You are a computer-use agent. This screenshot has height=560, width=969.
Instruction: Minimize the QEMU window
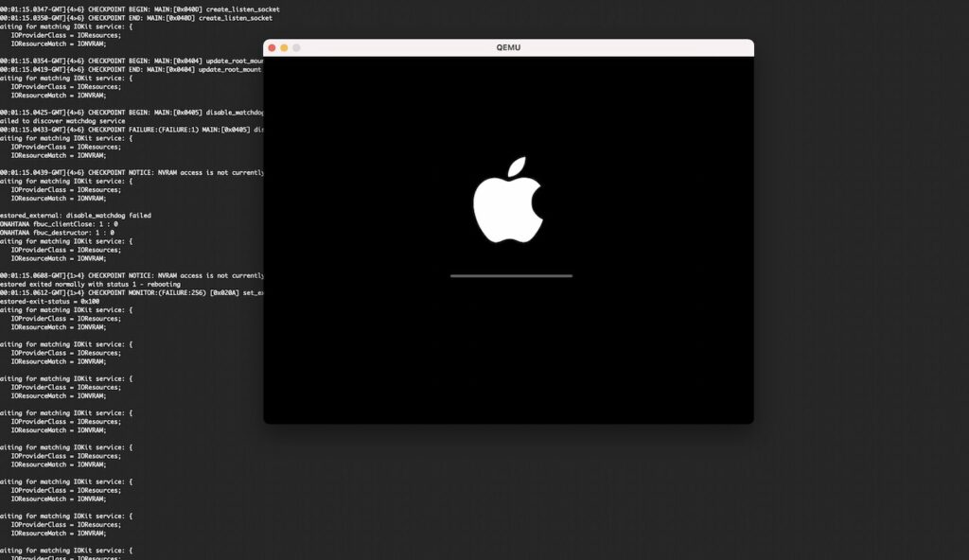[283, 46]
